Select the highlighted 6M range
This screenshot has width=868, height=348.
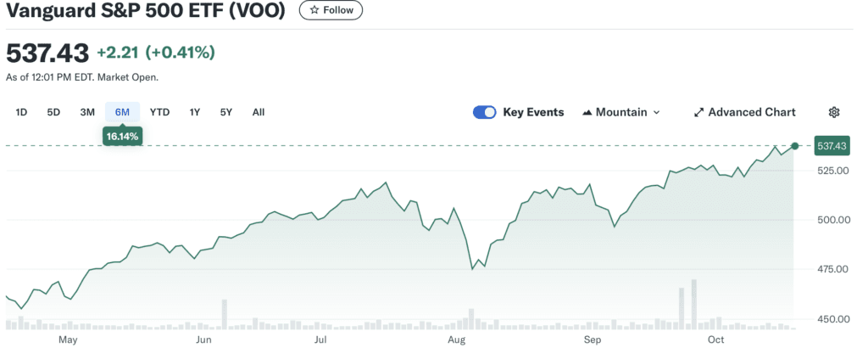(122, 112)
